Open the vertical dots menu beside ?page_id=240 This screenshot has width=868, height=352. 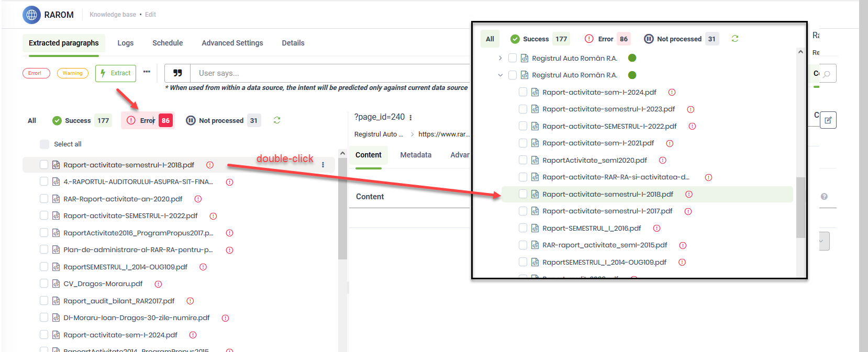click(x=410, y=117)
